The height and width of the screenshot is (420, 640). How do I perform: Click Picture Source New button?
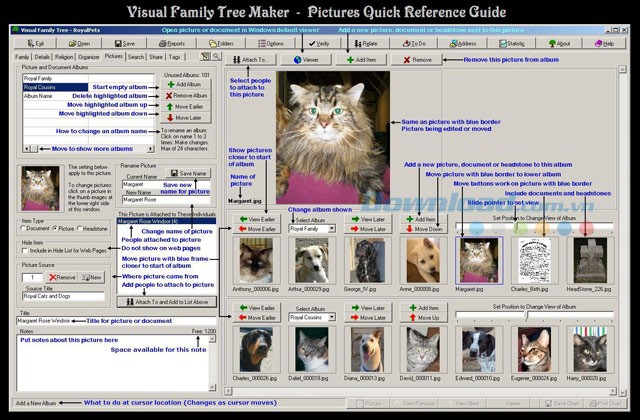92,278
